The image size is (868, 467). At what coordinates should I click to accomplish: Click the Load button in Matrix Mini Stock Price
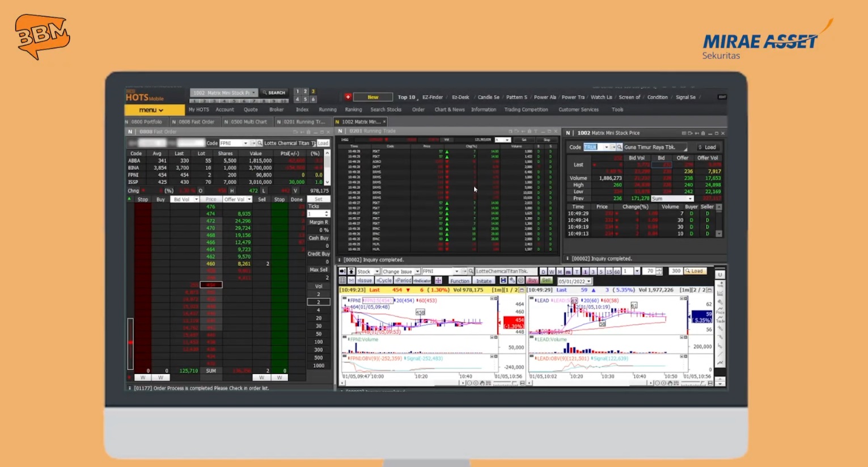point(708,148)
